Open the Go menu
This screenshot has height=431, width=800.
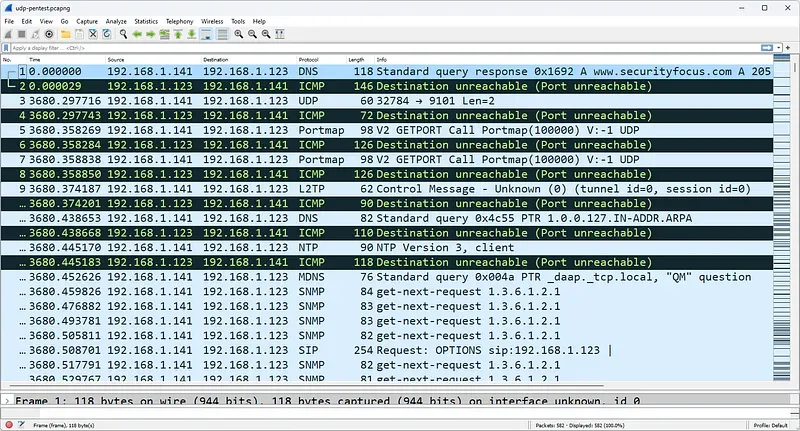[x=64, y=21]
